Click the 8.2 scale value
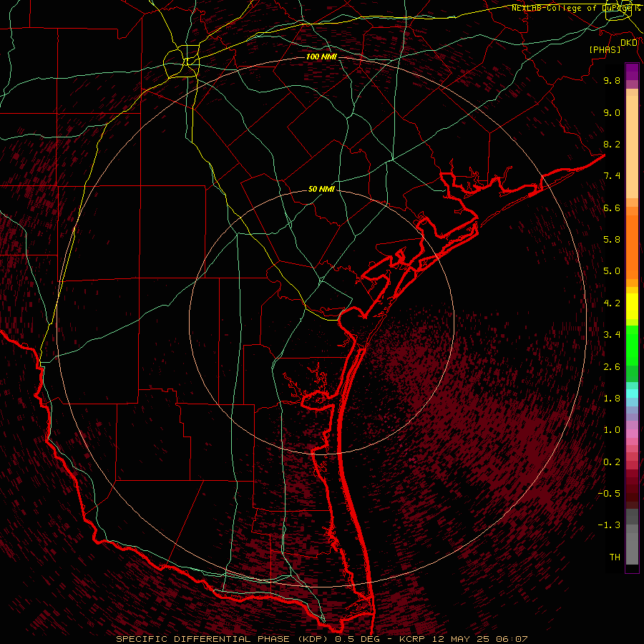Image resolution: width=644 pixels, height=644 pixels. (x=612, y=144)
